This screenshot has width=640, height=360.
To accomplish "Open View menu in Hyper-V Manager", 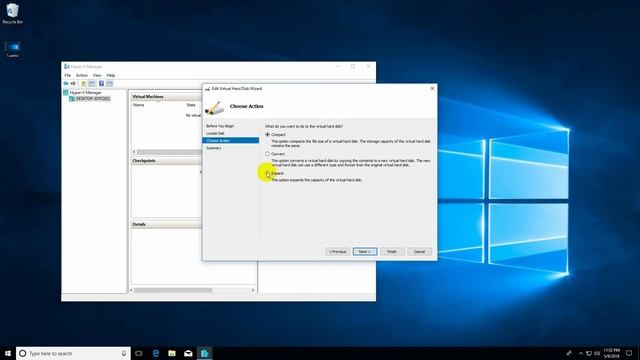I will tap(97, 75).
